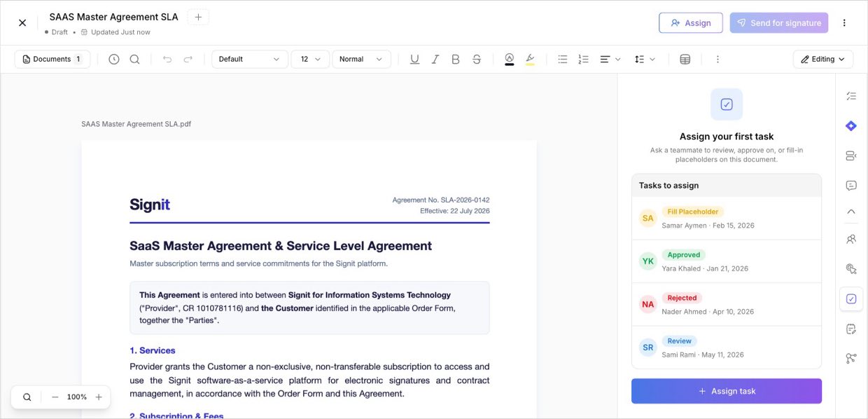Click the SaaS Master Agreement & Service Level Agreement heading
The image size is (868, 419).
281,246
